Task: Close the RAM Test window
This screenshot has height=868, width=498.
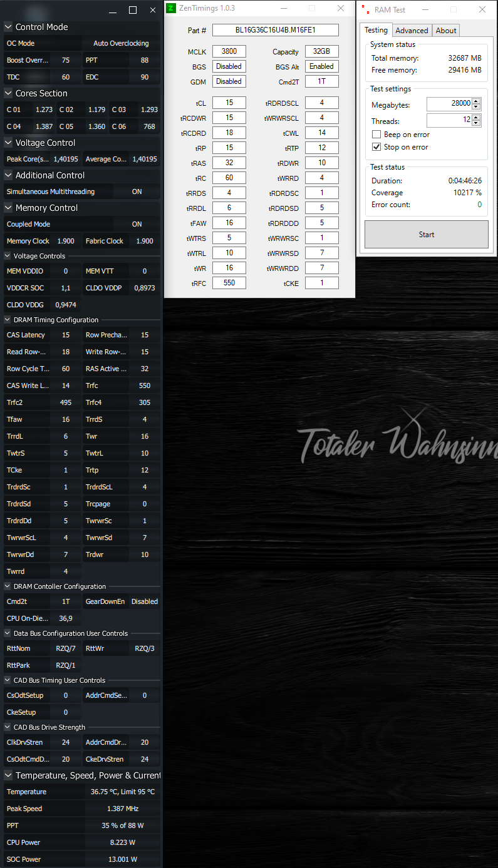Action: tap(482, 9)
